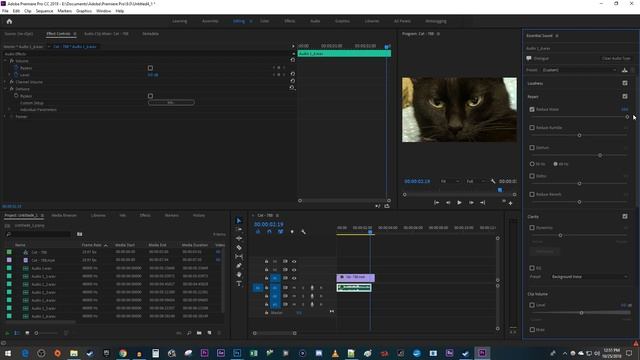
Task: Click Play in the Program monitor
Action: click(x=459, y=202)
